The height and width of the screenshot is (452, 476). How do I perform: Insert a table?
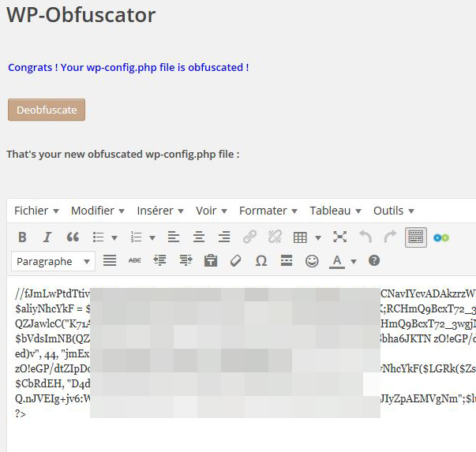pos(300,237)
